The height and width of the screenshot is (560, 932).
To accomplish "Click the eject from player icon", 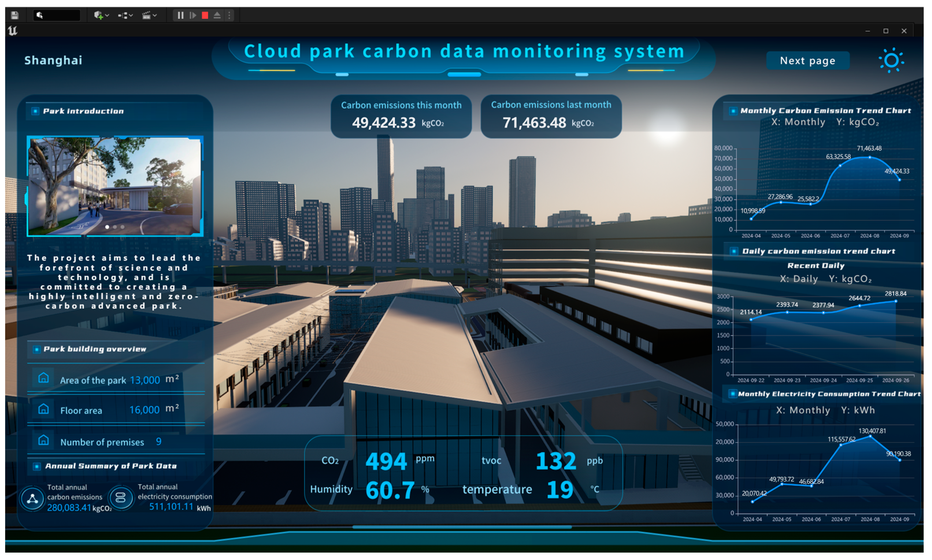I will 217,16.
